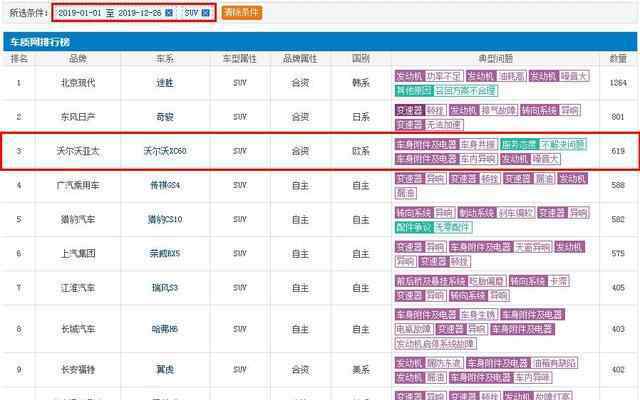This screenshot has height=400, width=640.
Task: Click the 车身共振 issue tag for 沃尔沃XC60
Action: click(x=478, y=144)
